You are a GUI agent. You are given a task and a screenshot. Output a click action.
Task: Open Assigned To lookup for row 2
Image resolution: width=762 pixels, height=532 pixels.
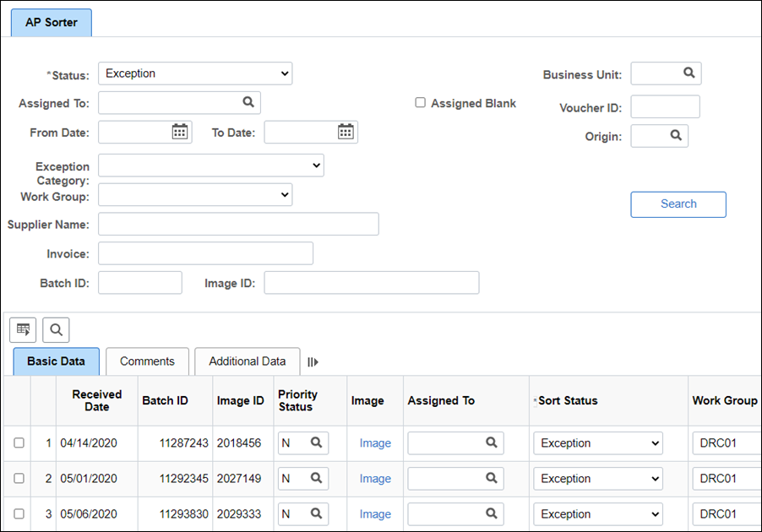tap(492, 478)
